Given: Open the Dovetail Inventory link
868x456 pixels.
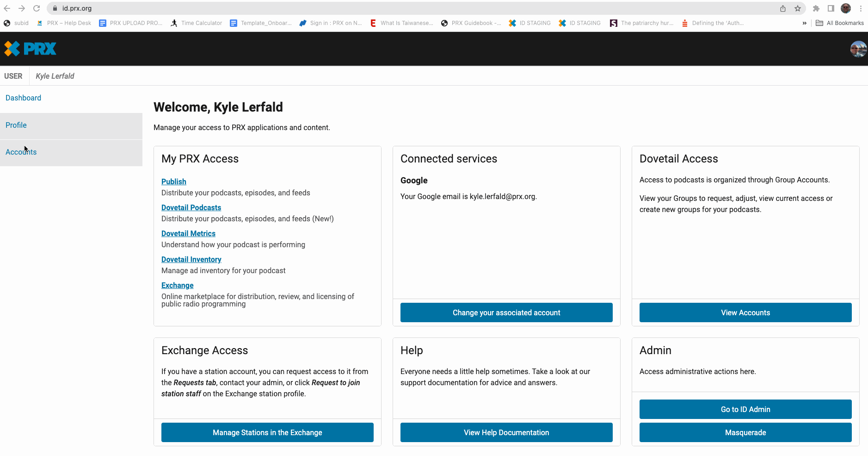Looking at the screenshot, I should pyautogui.click(x=191, y=259).
